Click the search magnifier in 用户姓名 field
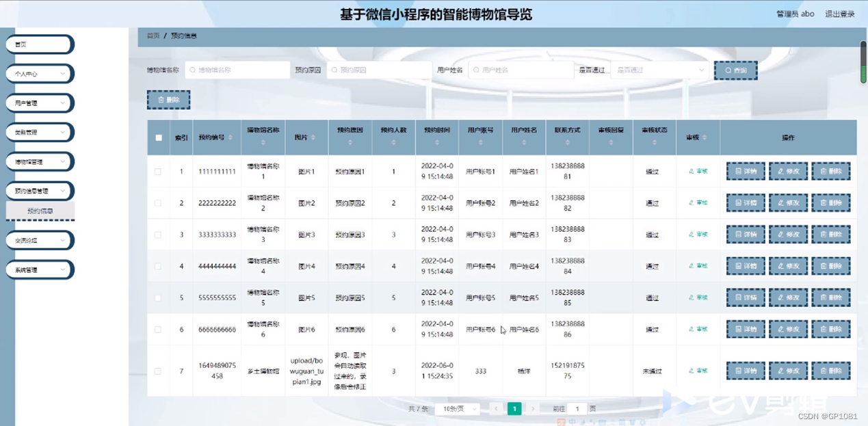The image size is (868, 426). [476, 70]
